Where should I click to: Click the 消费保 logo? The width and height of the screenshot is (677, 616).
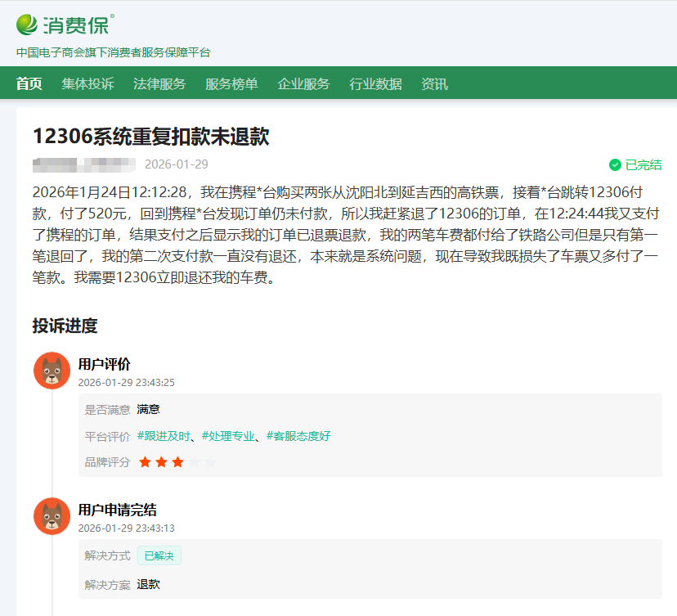coord(65,25)
